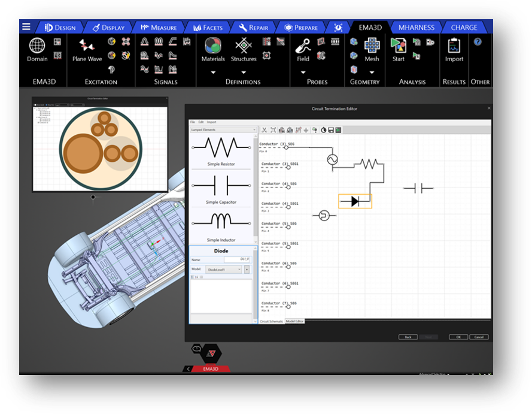Viewport: 532px width, 414px height.
Task: Click the Import results icon
Action: click(454, 46)
